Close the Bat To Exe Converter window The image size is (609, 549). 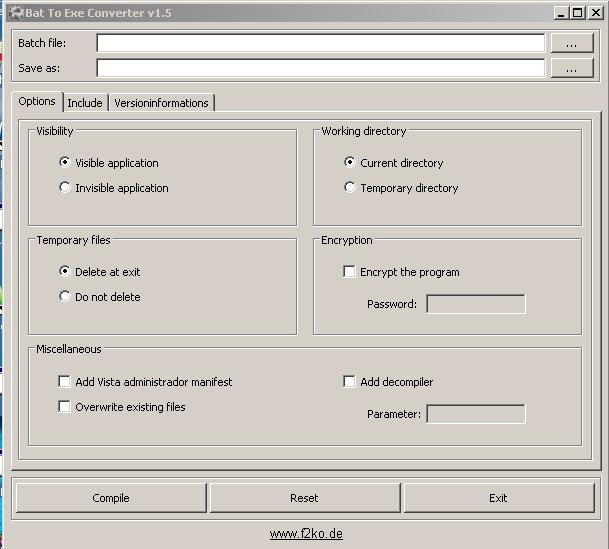[x=596, y=13]
